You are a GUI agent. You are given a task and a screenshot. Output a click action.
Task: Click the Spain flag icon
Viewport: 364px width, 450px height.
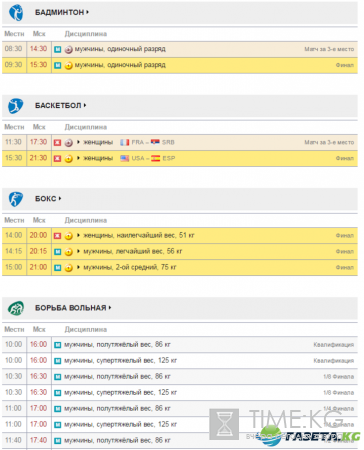coord(155,158)
